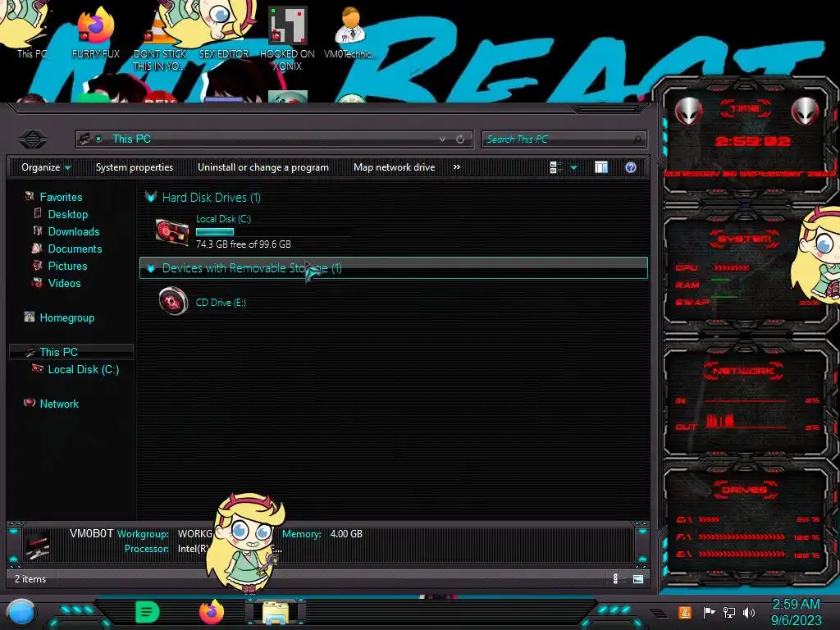Image resolution: width=840 pixels, height=630 pixels.
Task: Click the SYSTEM gadget header
Action: coord(745,239)
